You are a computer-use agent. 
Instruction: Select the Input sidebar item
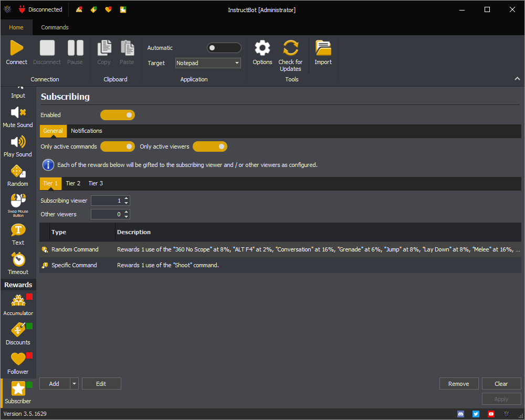[18, 93]
